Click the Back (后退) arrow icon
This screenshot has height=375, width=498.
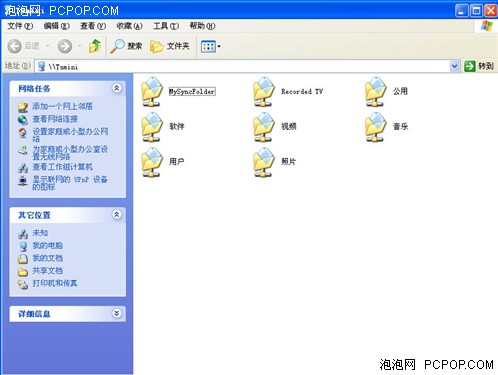(14, 46)
